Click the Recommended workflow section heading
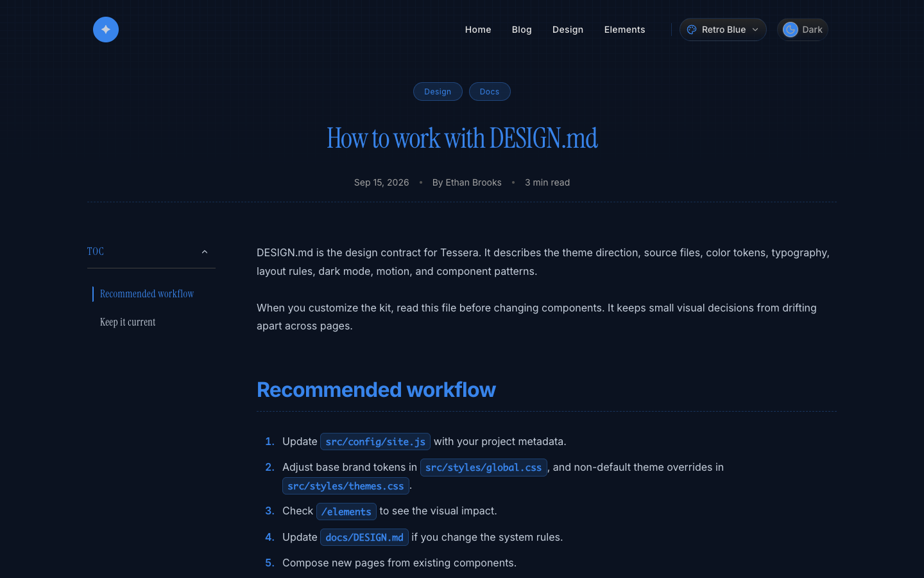The image size is (924, 578). (376, 390)
